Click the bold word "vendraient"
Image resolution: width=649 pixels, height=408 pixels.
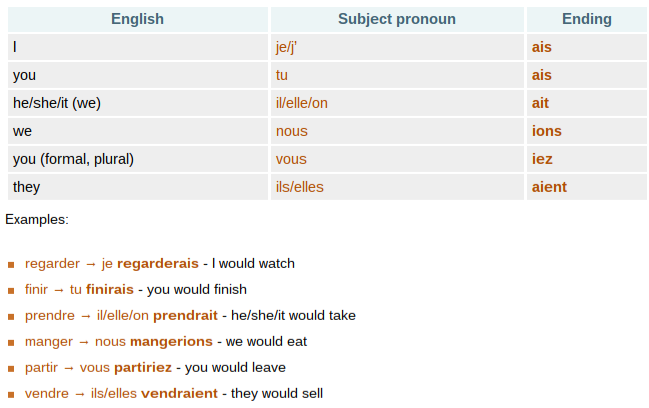pos(179,394)
